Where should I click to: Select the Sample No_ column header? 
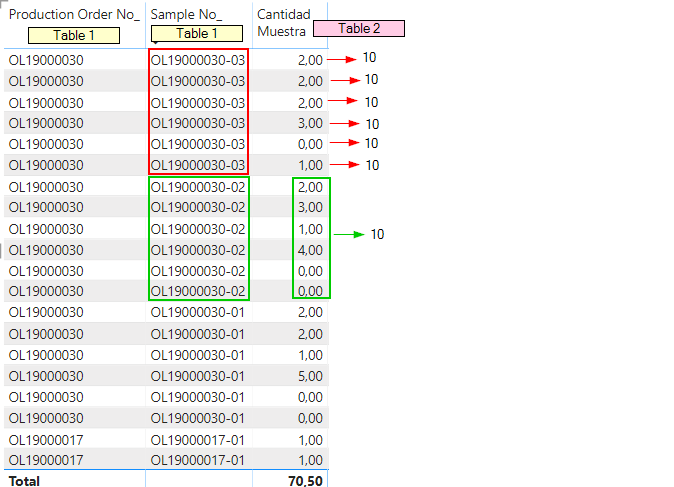186,14
